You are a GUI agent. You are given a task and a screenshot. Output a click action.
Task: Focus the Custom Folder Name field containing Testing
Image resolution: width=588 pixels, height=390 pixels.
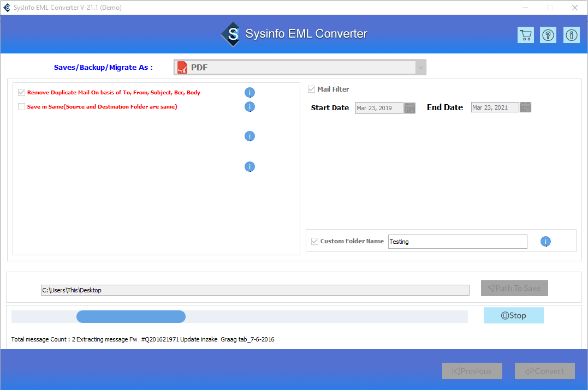click(458, 242)
